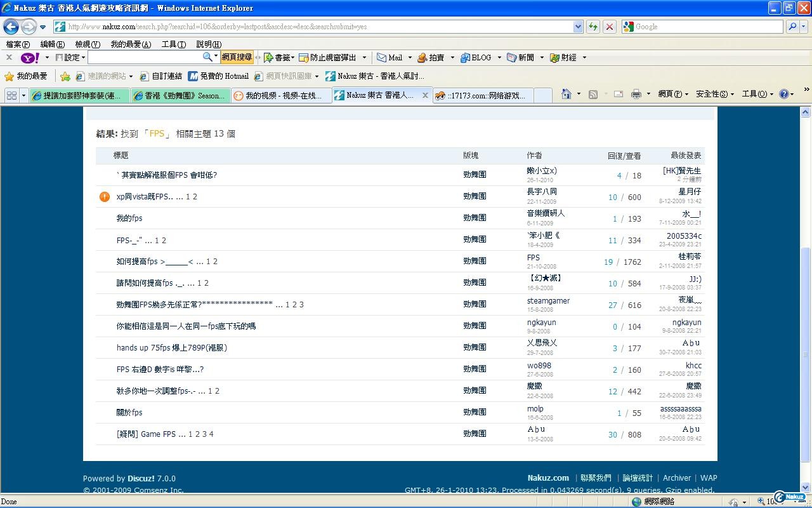The height and width of the screenshot is (508, 812).
Task: Click the Archiver footer link
Action: (677, 478)
